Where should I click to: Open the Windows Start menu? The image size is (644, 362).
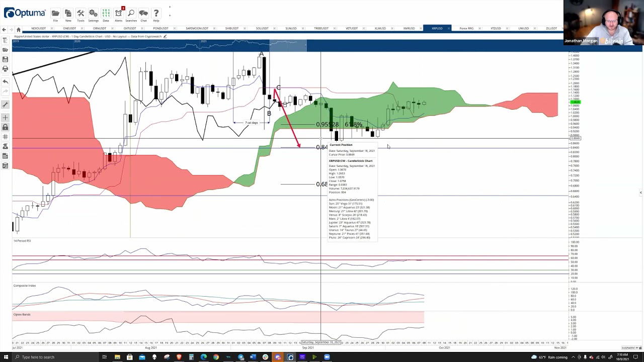pos(6,357)
